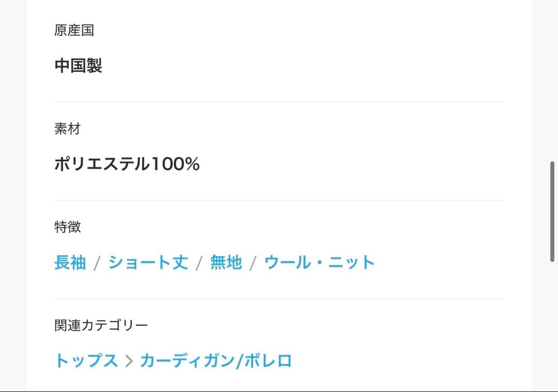Click the 関連カテゴリー section label
The image size is (558, 392).
point(101,325)
